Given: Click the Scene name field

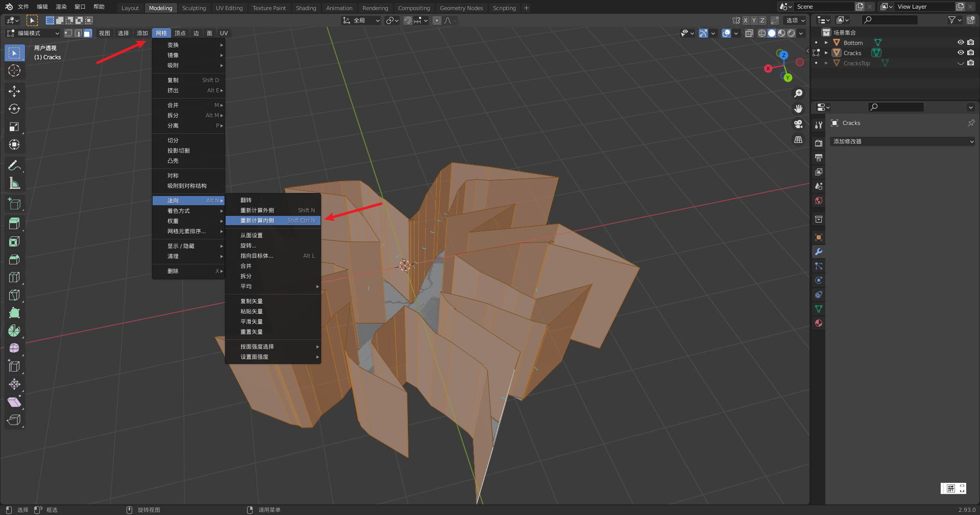Looking at the screenshot, I should (x=824, y=7).
